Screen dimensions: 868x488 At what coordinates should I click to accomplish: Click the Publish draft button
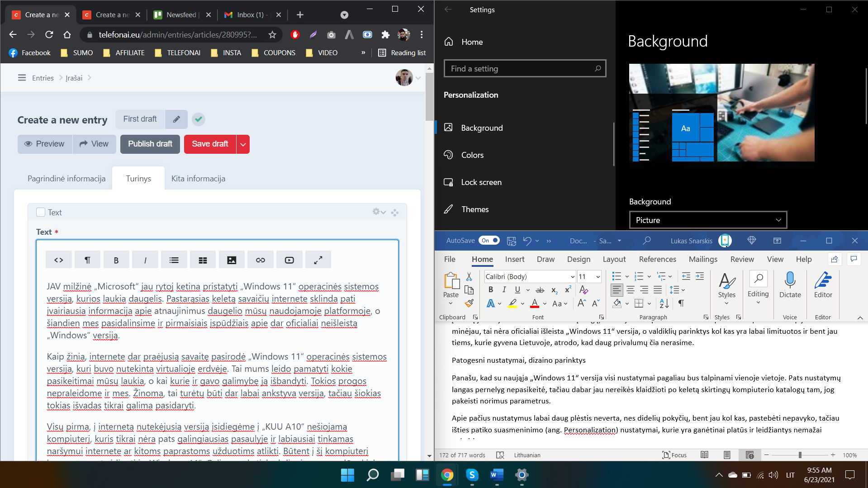click(150, 144)
